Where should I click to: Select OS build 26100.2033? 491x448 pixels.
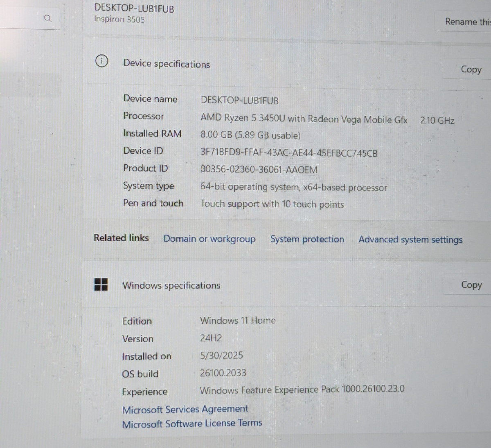[223, 373]
